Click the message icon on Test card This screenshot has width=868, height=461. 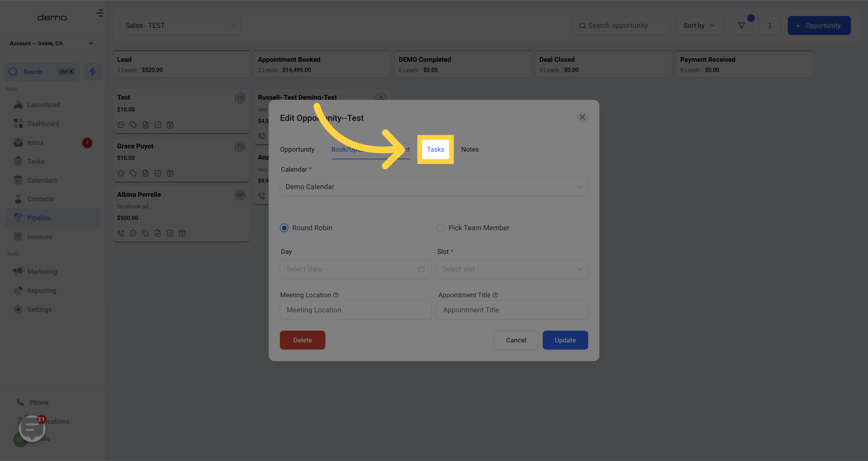pos(120,125)
